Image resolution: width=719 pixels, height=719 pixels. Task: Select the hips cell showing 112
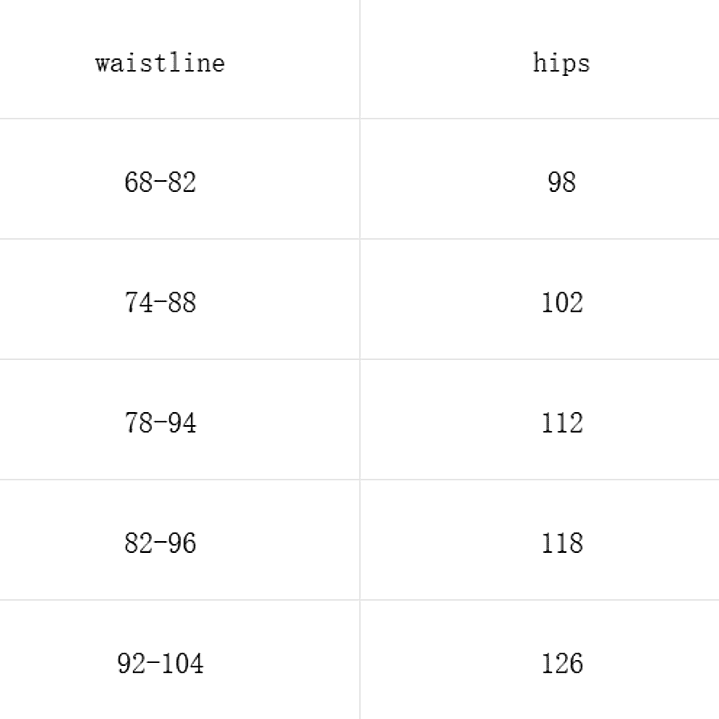coord(561,422)
